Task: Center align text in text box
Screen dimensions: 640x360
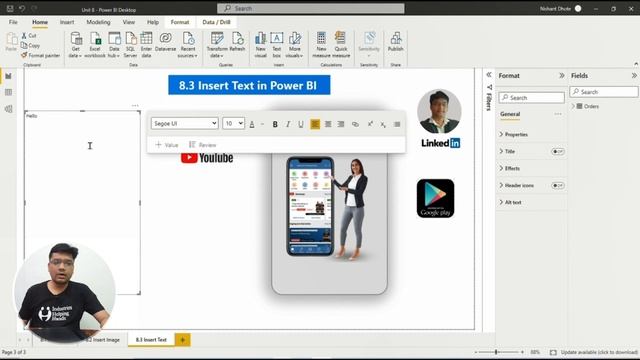Action: click(x=328, y=124)
